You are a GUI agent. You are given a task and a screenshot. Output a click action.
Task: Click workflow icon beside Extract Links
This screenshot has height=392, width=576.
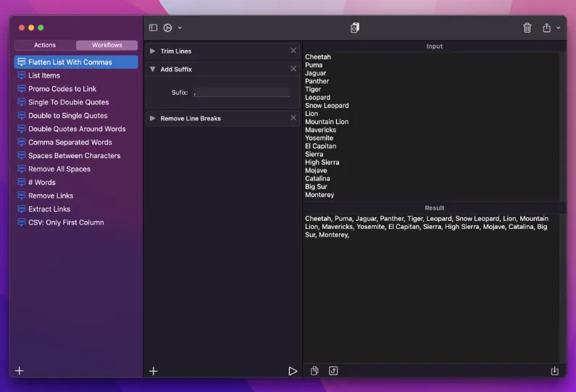[x=22, y=209]
